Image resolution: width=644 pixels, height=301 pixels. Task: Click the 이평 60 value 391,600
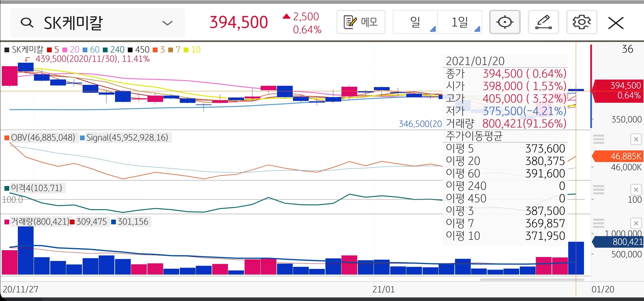[545, 174]
